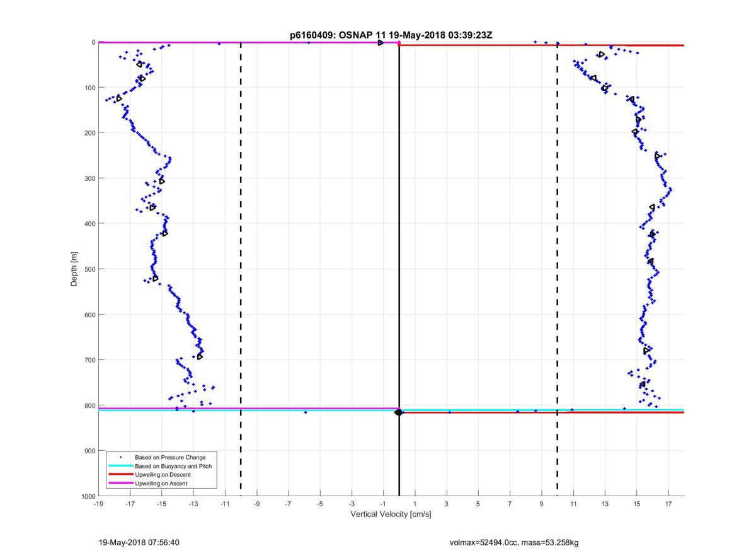Image resolution: width=756 pixels, height=558 pixels.
Task: Click velocity tick label '-7'
Action: (x=289, y=504)
